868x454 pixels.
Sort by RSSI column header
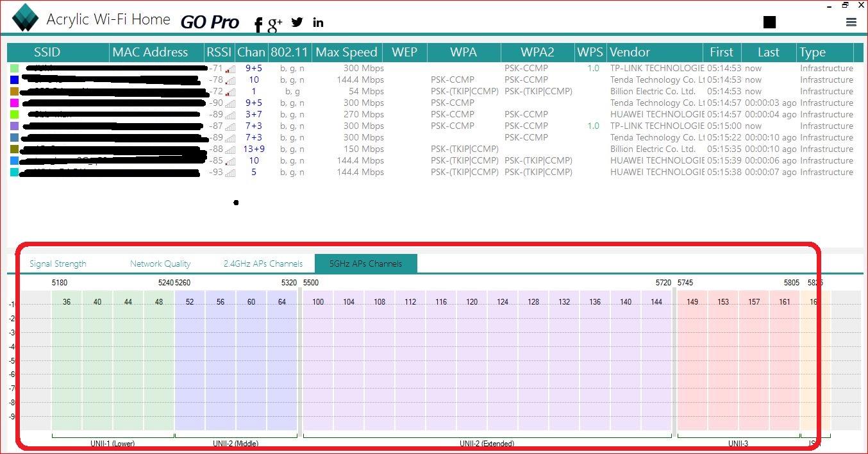[219, 53]
